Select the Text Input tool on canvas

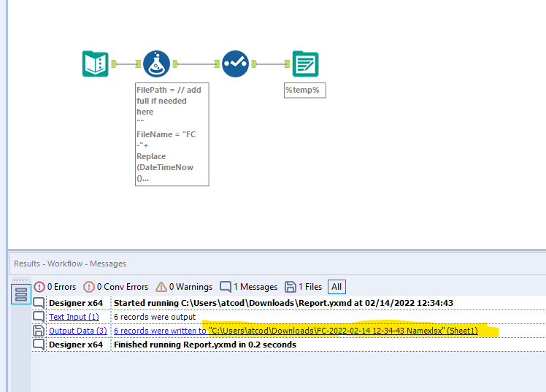point(96,64)
